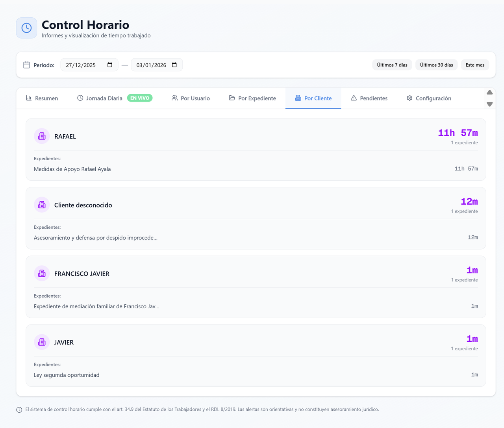Open the Pendientes tab
The height and width of the screenshot is (428, 504).
coord(369,98)
